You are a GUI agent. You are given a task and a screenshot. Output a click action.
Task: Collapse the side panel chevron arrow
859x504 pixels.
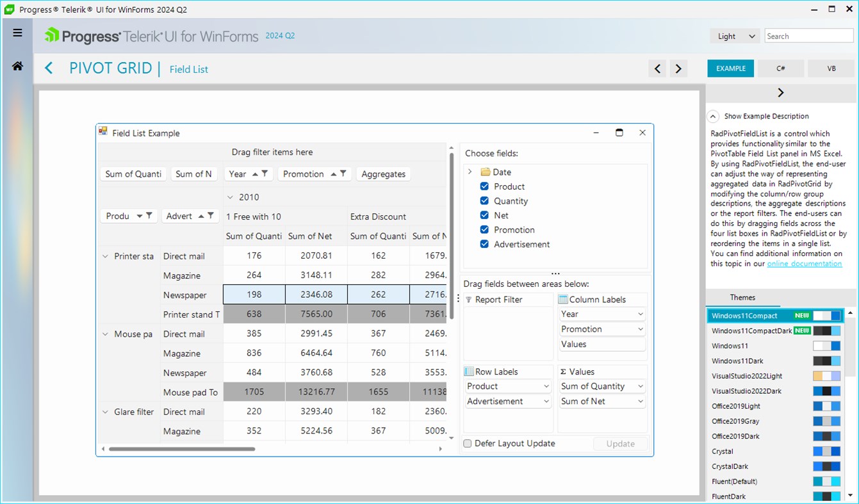click(780, 93)
